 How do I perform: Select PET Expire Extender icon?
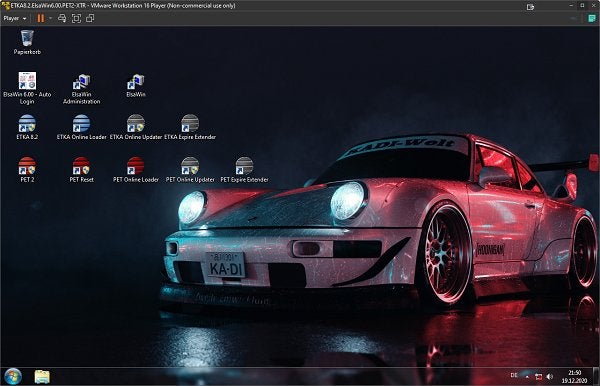coord(245,169)
